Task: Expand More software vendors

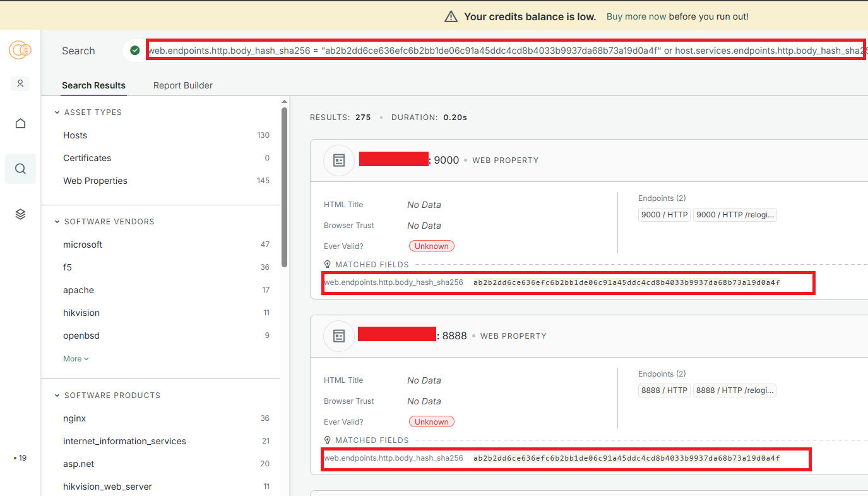Action: pyautogui.click(x=76, y=359)
